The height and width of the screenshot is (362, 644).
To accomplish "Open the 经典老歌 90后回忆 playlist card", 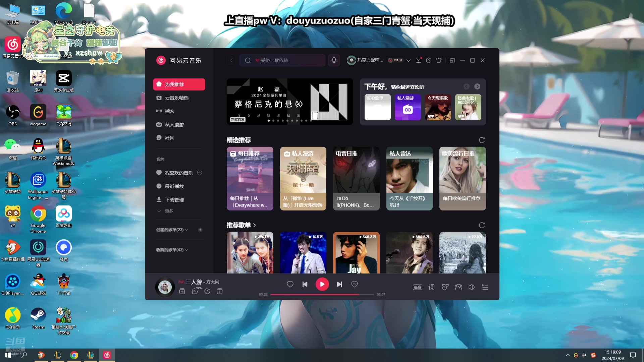I will coord(468,107).
